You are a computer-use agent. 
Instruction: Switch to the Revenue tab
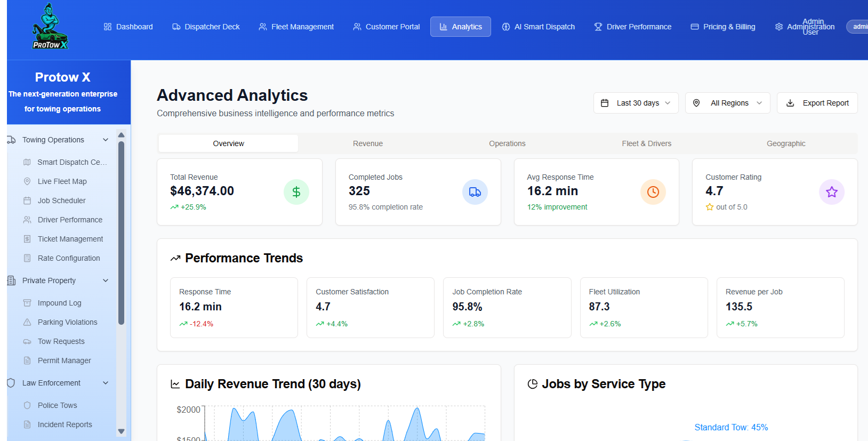click(368, 143)
